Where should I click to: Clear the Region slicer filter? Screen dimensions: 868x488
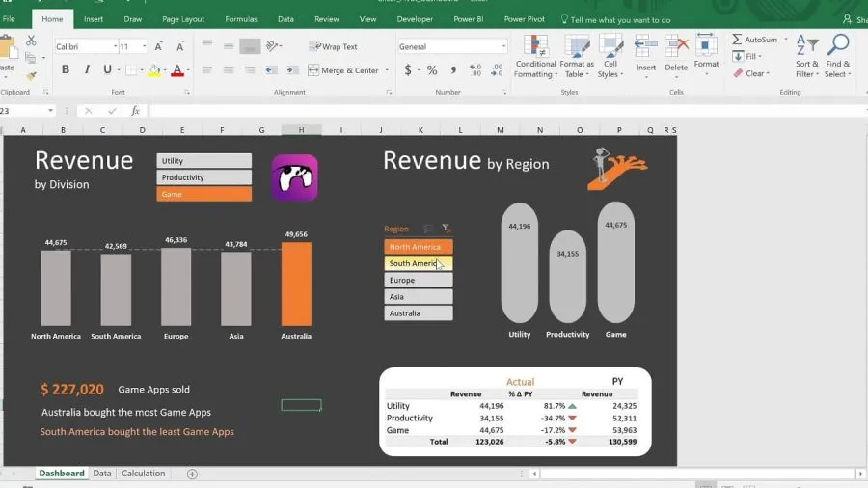pyautogui.click(x=446, y=228)
